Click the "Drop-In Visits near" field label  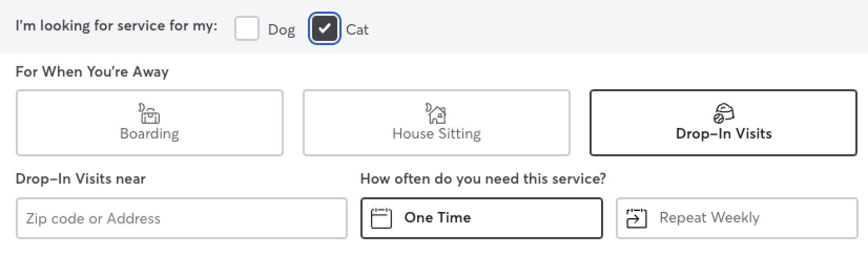(x=80, y=179)
